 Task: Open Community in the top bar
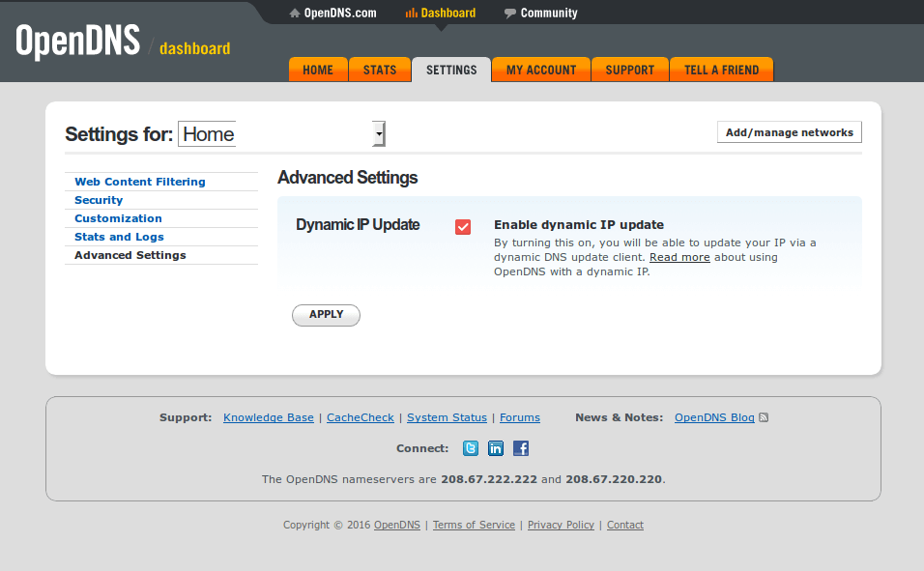(541, 13)
